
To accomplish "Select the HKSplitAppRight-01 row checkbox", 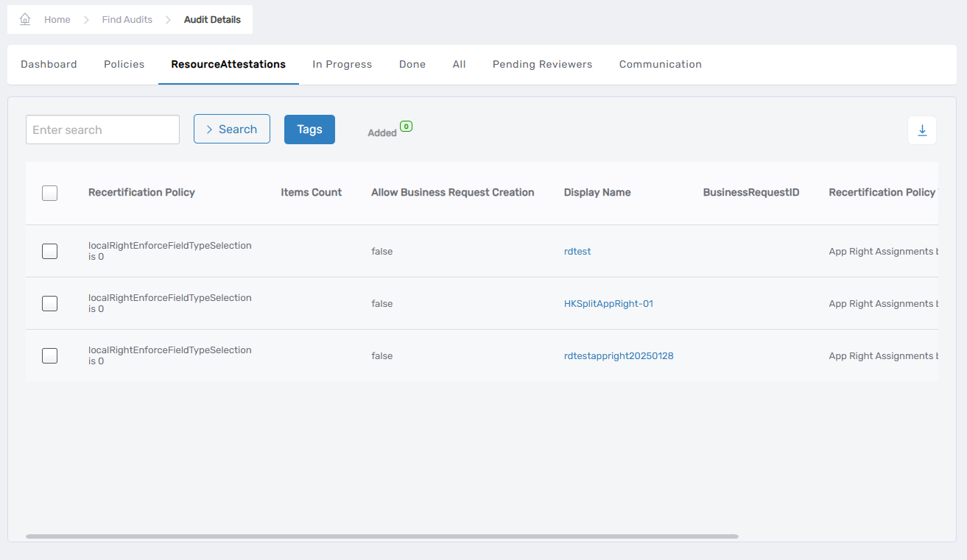I will 49,304.
